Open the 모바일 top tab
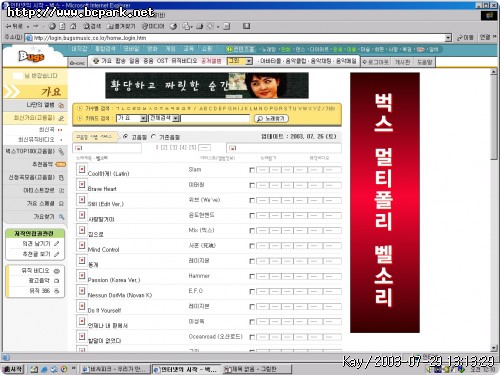 131,49
